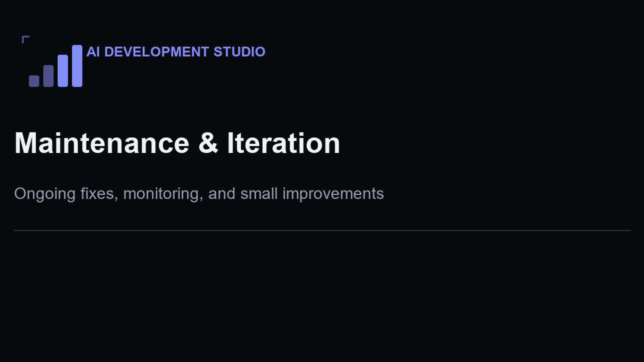Click the "DEVELOPMENT" word in the brand label
Image resolution: width=644 pixels, height=362 pixels.
click(x=156, y=52)
